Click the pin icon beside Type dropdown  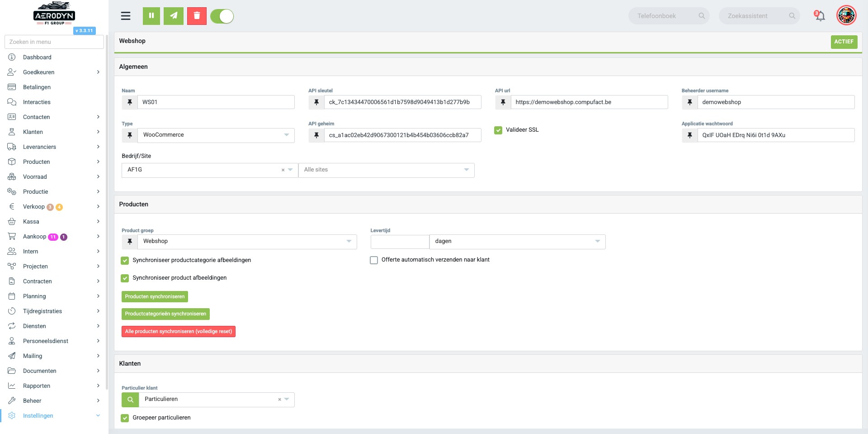[130, 135]
